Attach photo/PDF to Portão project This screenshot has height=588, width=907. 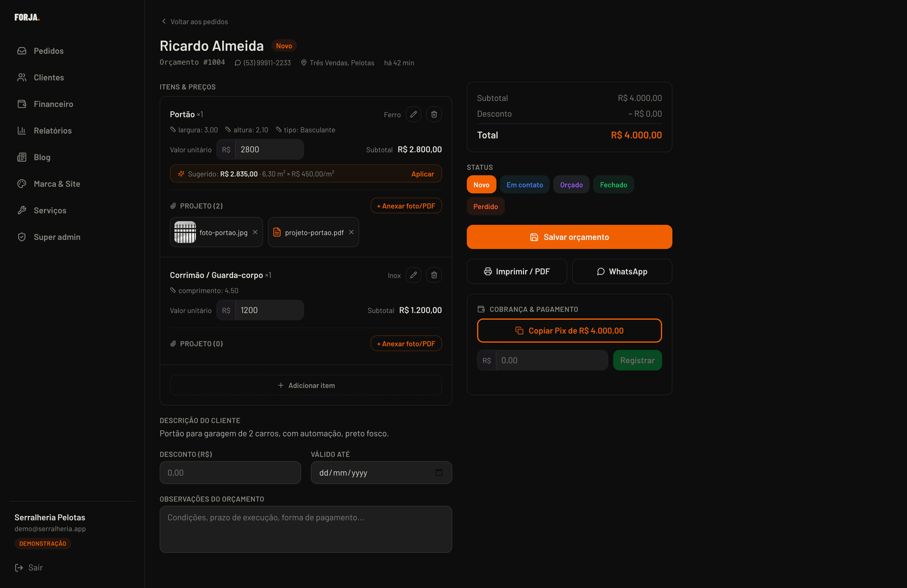click(x=406, y=206)
